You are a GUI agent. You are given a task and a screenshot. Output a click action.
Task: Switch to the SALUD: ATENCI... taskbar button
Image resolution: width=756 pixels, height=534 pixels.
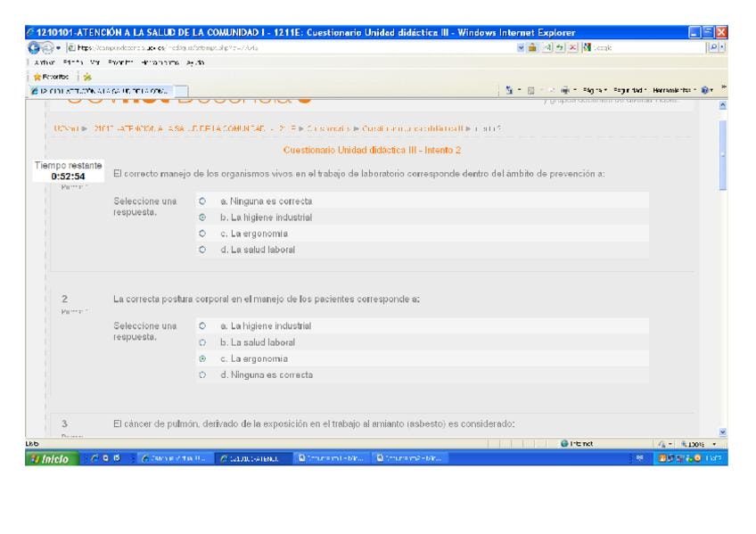click(x=253, y=458)
